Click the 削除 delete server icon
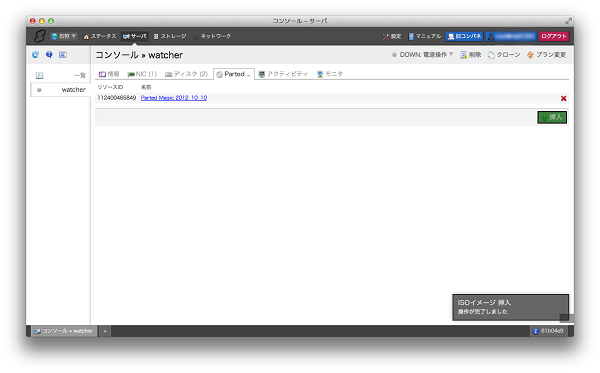Screen dimensions: 600x373 (463, 55)
